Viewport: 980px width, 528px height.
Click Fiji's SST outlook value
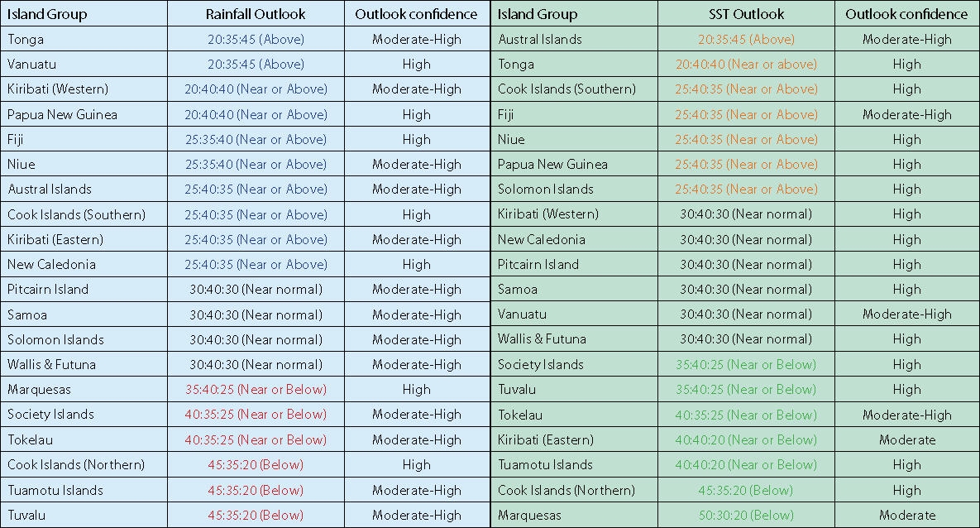point(746,114)
